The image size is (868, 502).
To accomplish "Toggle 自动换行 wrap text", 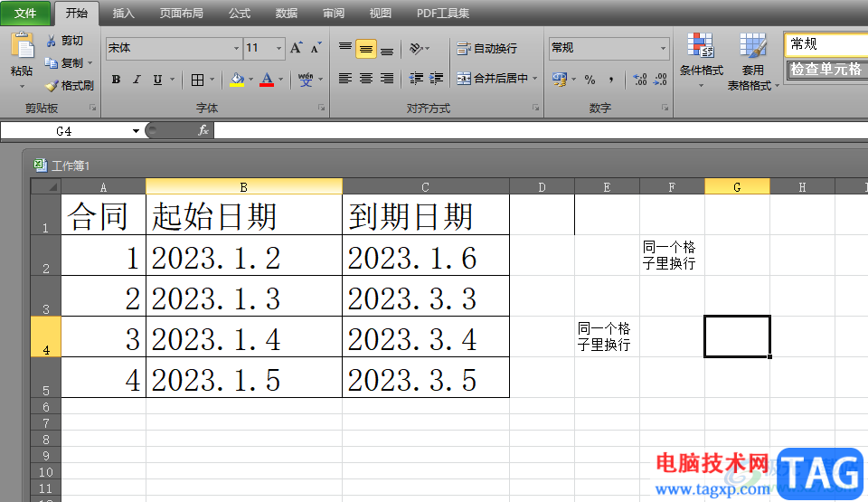I will click(x=487, y=49).
